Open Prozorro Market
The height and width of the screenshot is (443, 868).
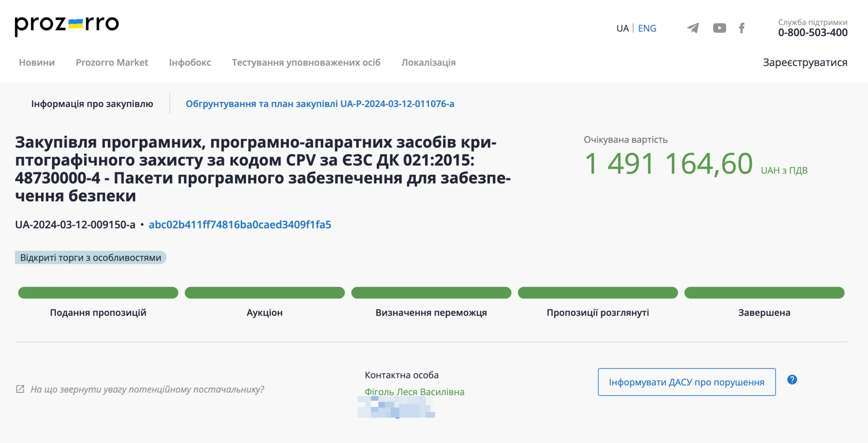pos(112,62)
